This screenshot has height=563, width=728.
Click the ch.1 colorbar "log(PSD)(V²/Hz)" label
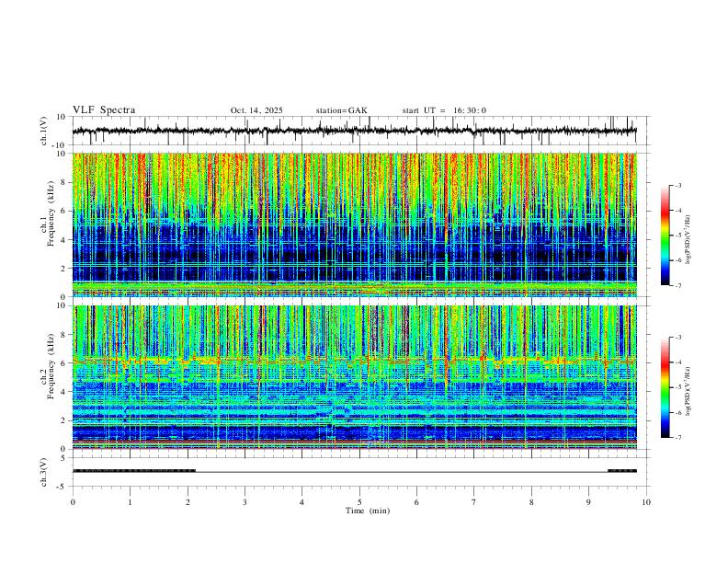pyautogui.click(x=688, y=239)
